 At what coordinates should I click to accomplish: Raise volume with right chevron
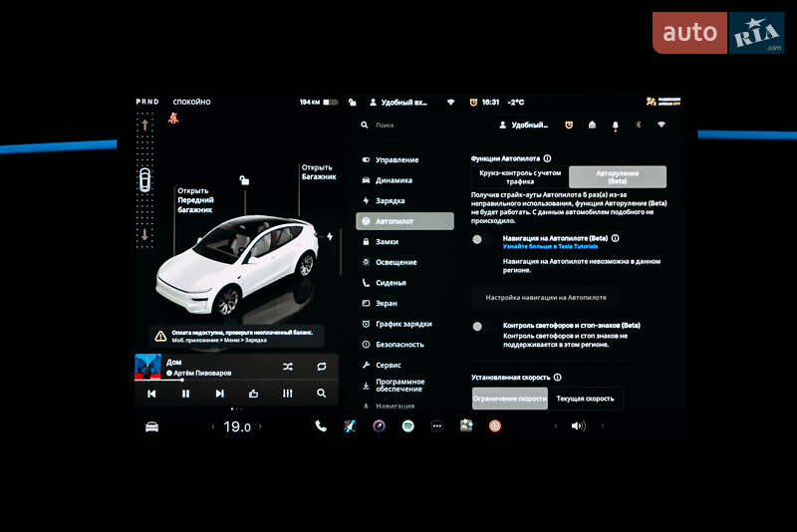[603, 425]
